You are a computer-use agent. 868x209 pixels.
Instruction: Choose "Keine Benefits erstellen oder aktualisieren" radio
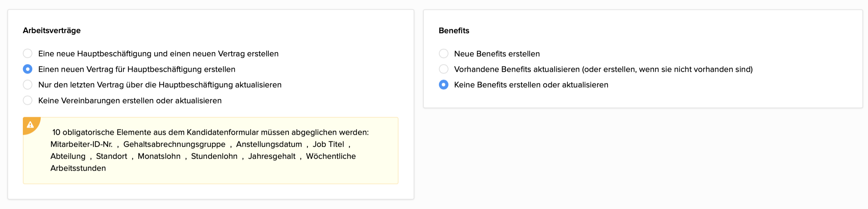[x=443, y=85]
